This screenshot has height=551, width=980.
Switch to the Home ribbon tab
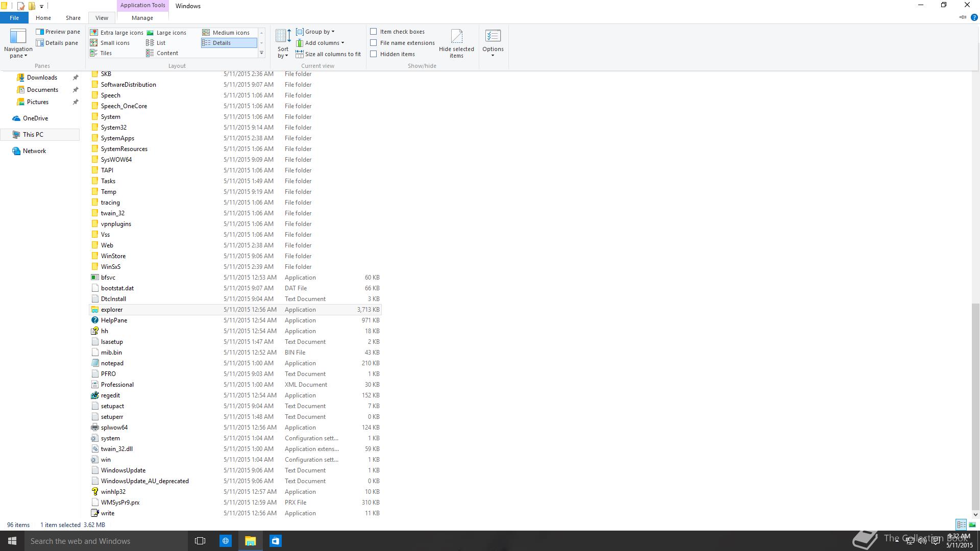pyautogui.click(x=43, y=18)
